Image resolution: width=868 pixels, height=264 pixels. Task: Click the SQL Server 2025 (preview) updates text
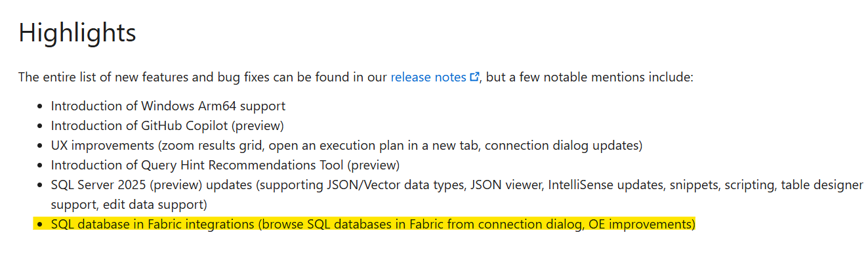pyautogui.click(x=152, y=185)
